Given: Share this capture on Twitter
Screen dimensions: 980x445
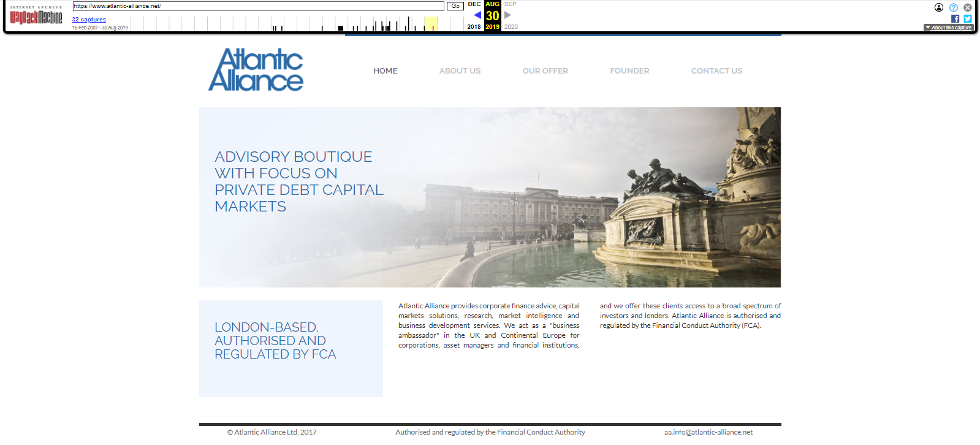Looking at the screenshot, I should click(x=967, y=18).
